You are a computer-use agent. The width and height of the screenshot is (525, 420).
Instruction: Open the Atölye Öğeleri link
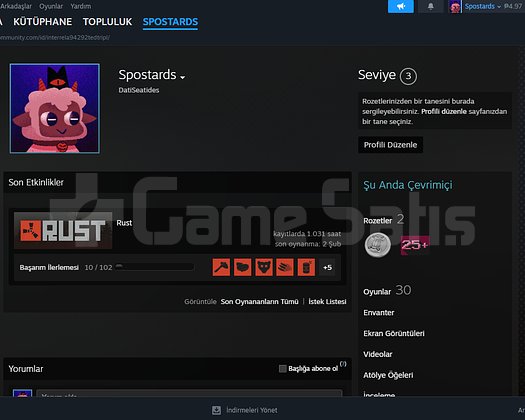pos(388,375)
